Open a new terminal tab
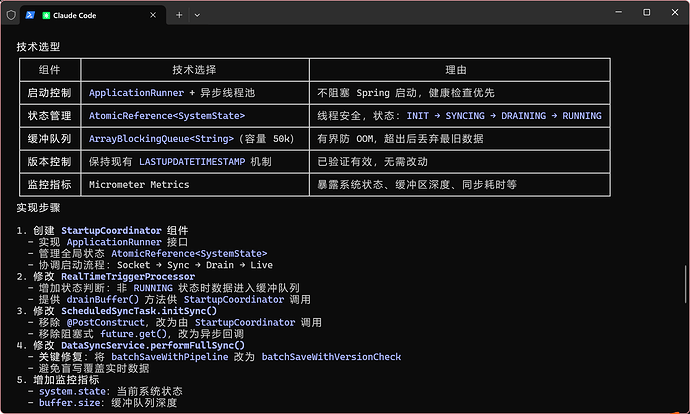Viewport: 690px width, 414px height. 179,15
